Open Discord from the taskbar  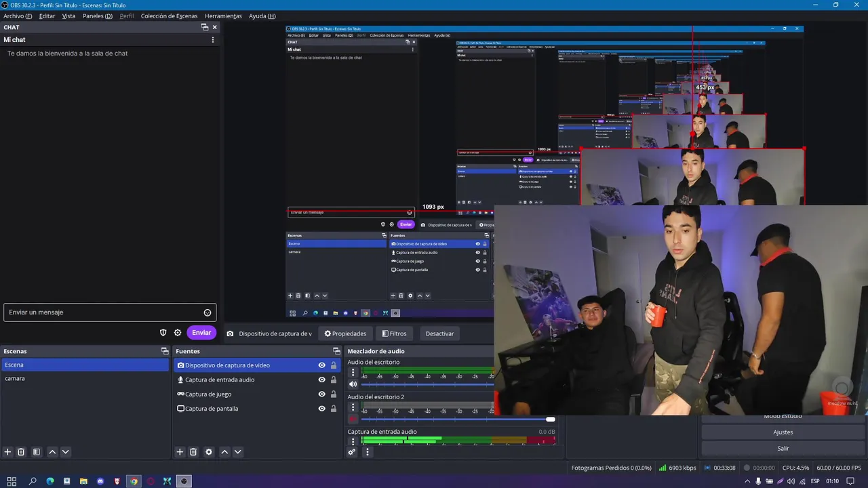click(100, 481)
